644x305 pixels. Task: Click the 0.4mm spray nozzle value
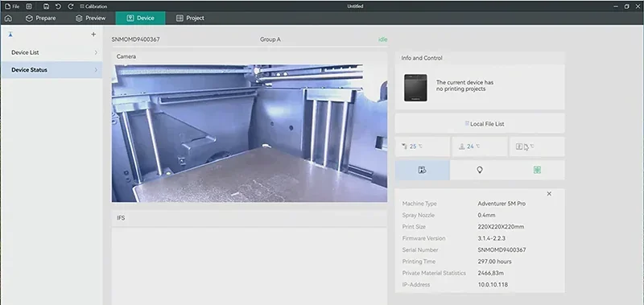tap(486, 215)
